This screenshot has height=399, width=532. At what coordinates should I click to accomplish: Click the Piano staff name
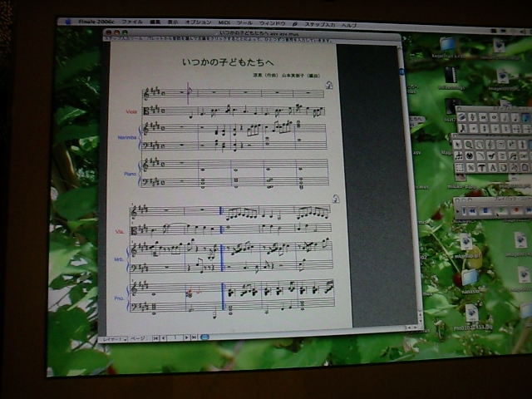130,174
